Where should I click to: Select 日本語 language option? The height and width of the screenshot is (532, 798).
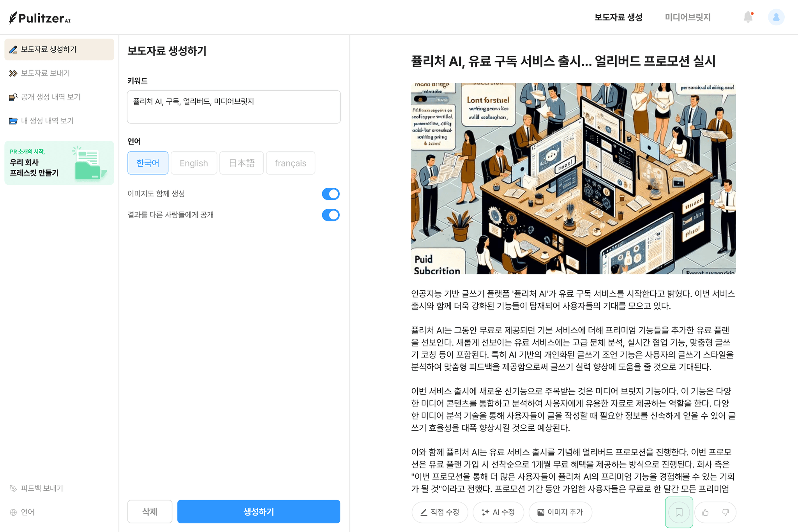[241, 163]
